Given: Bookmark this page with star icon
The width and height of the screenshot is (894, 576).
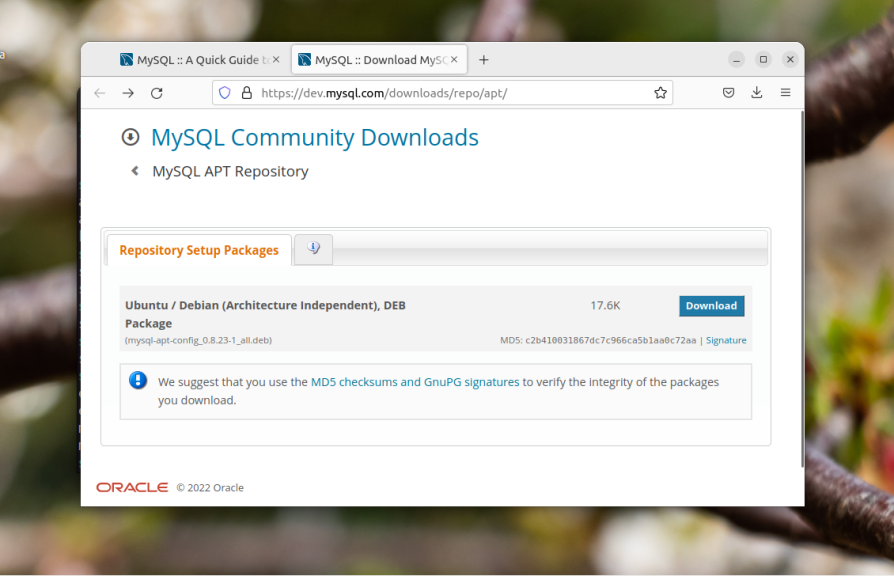Looking at the screenshot, I should [660, 93].
